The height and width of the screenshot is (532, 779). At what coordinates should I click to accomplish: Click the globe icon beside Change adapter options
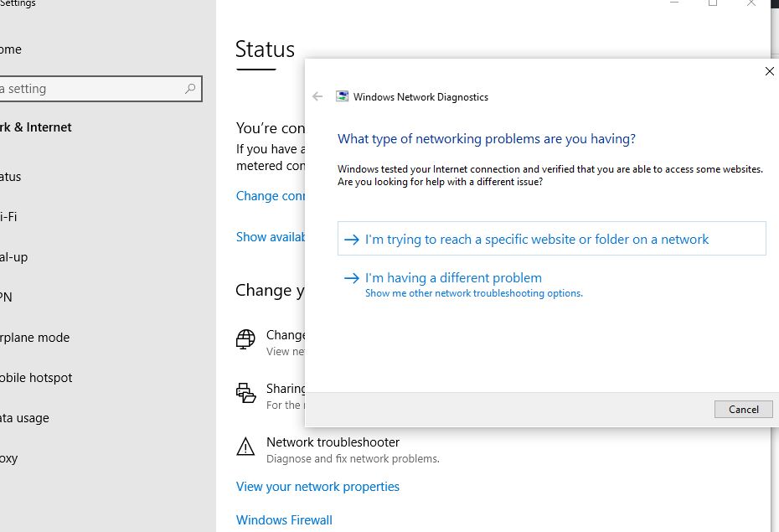[x=245, y=338]
